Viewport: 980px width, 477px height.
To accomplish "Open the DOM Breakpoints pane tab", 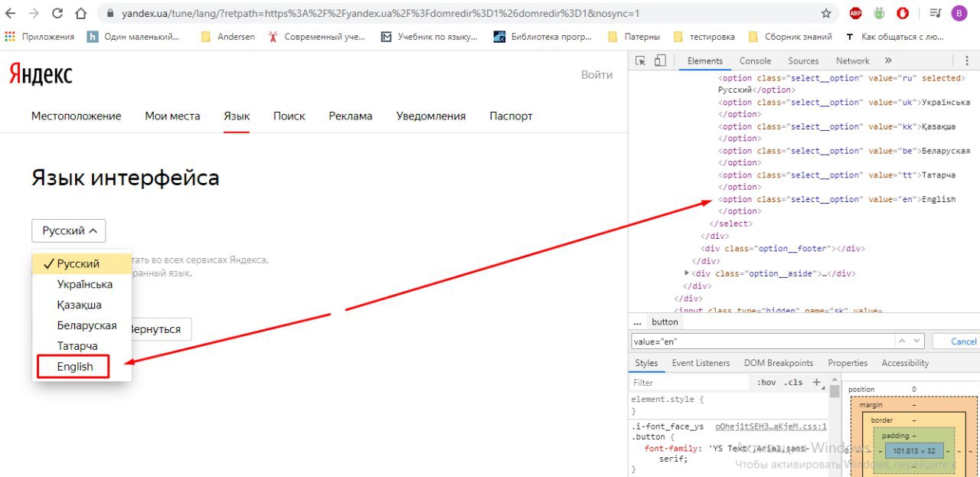I will click(779, 363).
